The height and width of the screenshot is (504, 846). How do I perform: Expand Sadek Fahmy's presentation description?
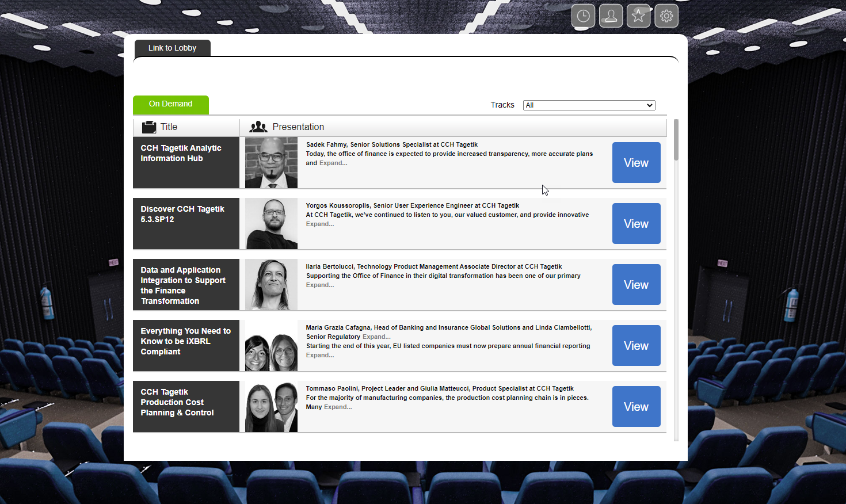click(x=333, y=163)
